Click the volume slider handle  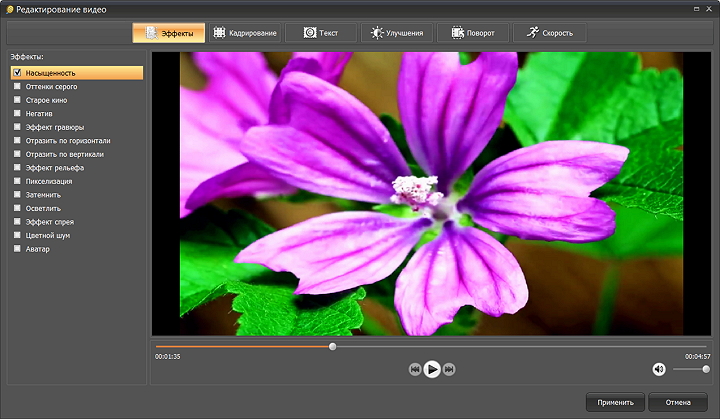click(x=706, y=369)
